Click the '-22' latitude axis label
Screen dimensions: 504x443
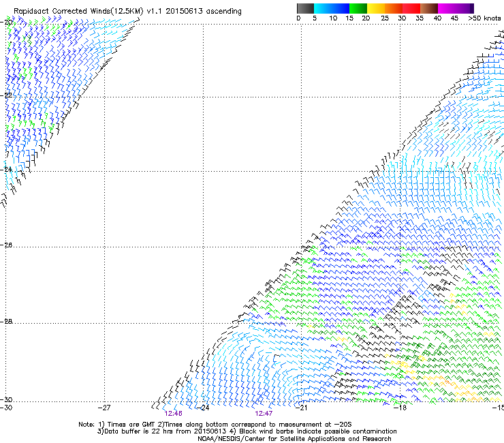point(6,95)
